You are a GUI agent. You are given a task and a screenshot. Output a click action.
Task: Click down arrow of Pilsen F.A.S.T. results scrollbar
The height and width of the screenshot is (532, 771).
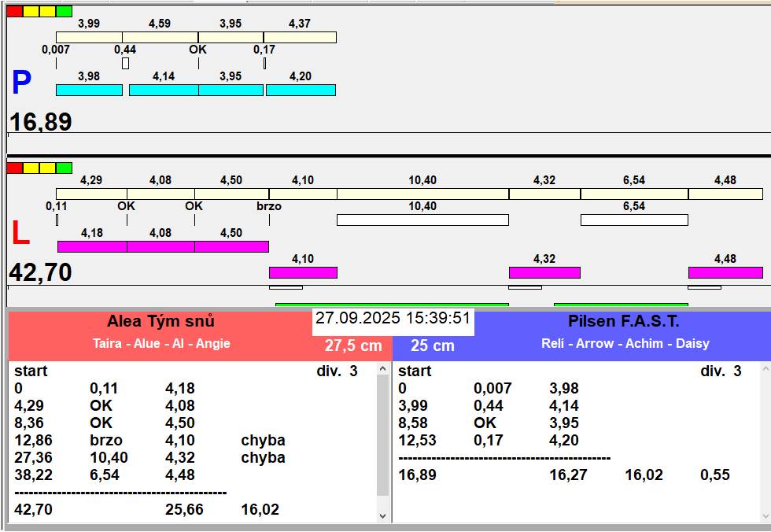pos(765,515)
